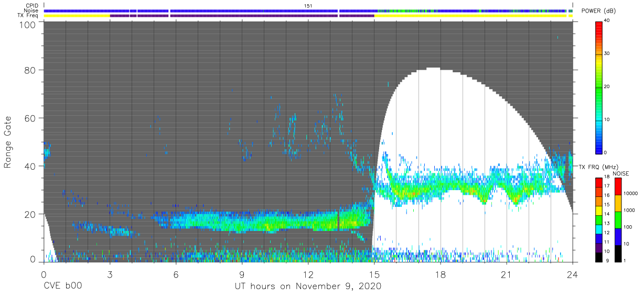Viewport: 644px width, 297px height.
Task: Click the 'NOISE' legend title
Action: [622, 173]
